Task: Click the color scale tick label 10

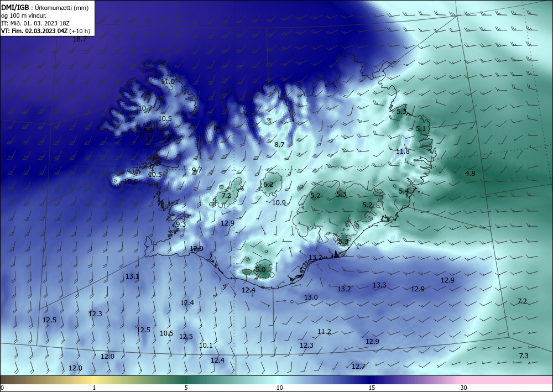Action: click(x=280, y=388)
